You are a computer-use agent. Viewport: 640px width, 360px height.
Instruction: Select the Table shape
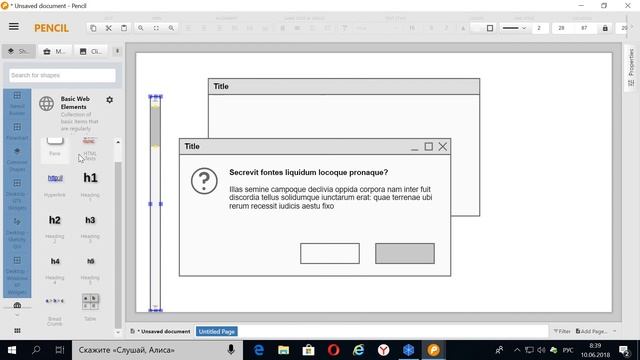point(90,307)
